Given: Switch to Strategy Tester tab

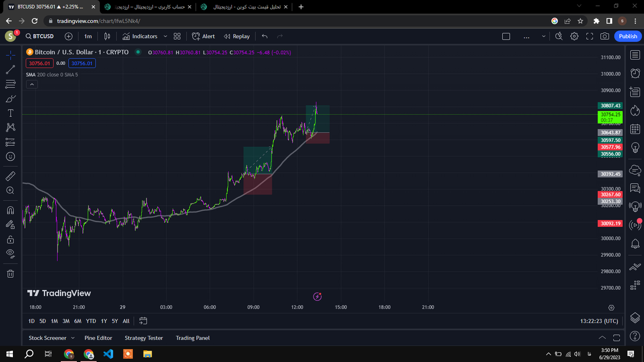Looking at the screenshot, I should click(x=143, y=338).
